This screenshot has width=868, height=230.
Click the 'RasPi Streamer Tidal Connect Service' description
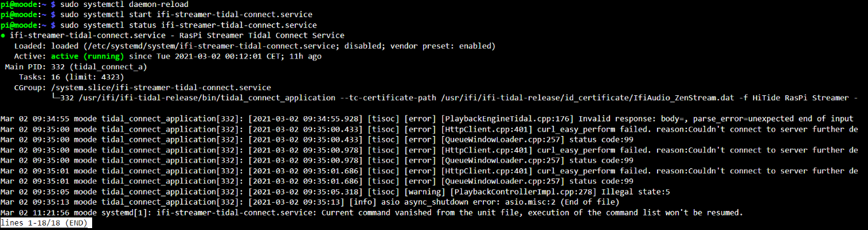[261, 36]
